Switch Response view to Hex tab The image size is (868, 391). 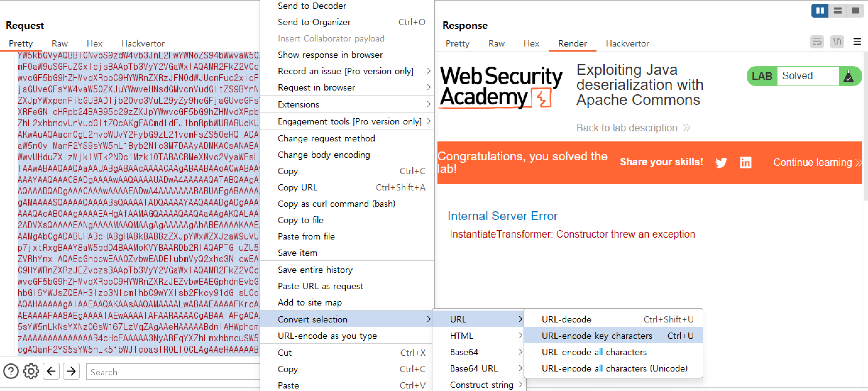coord(531,43)
